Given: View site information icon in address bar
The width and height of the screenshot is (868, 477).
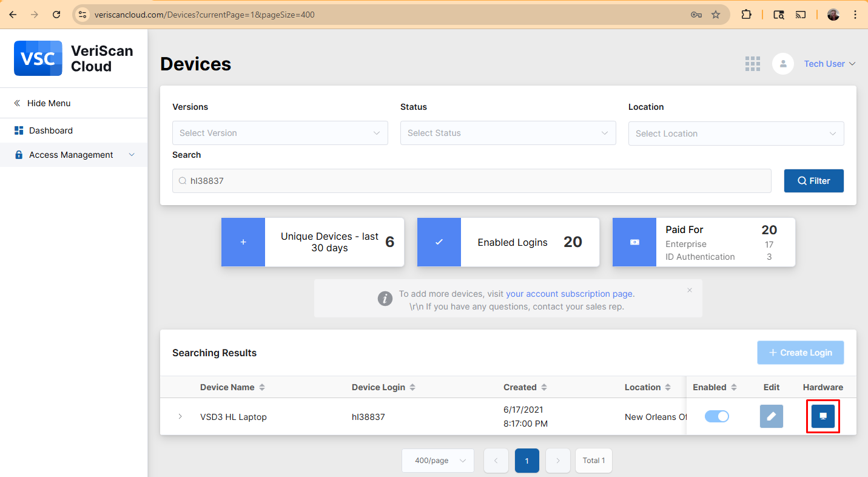Looking at the screenshot, I should click(83, 15).
